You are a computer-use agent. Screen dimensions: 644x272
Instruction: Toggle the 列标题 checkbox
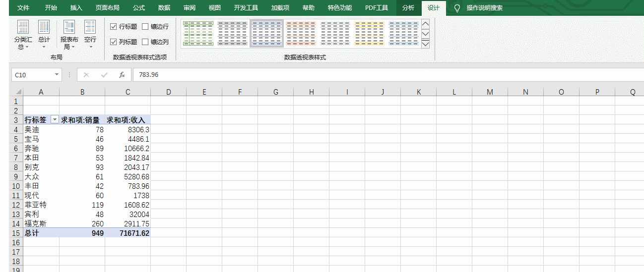[x=114, y=42]
